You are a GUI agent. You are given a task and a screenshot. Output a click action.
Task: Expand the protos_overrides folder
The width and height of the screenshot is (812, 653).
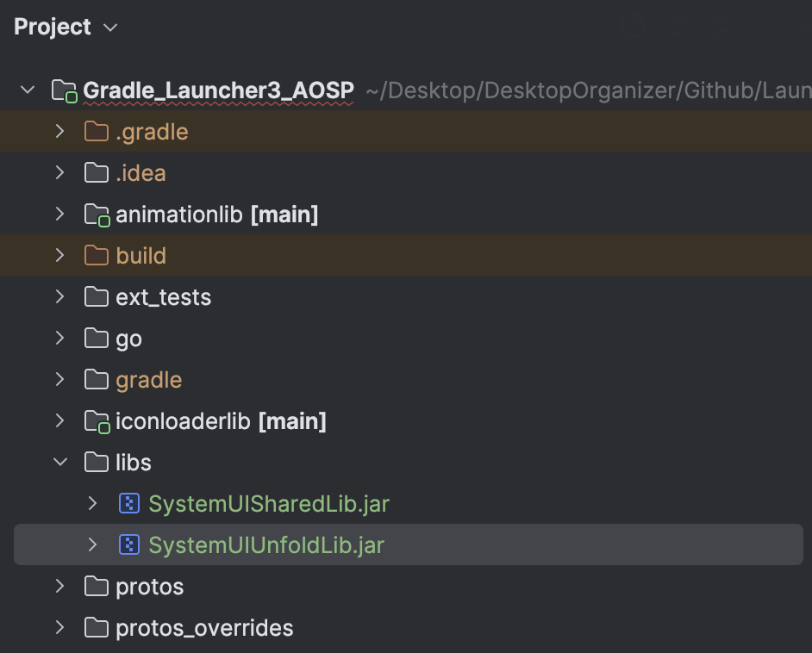[x=60, y=628]
